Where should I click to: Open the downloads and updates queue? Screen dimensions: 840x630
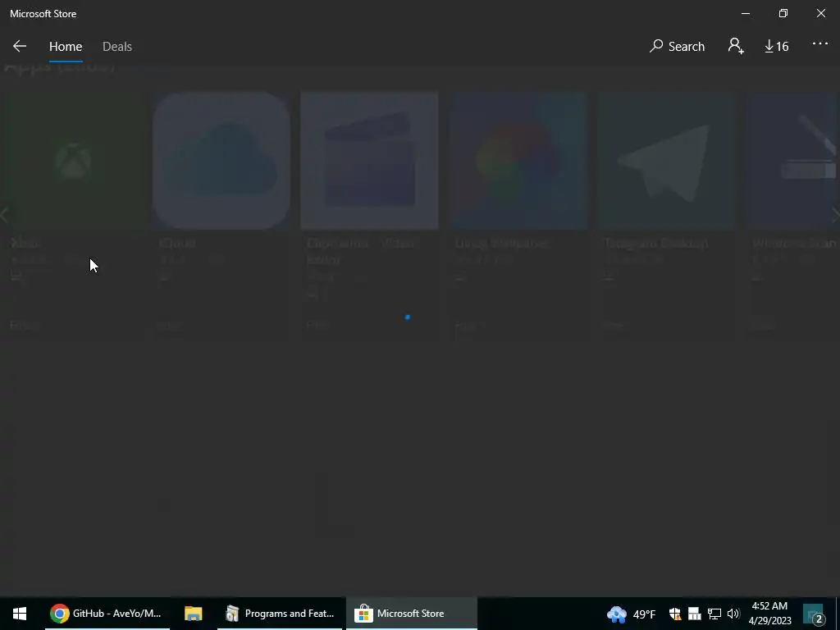pyautogui.click(x=776, y=47)
